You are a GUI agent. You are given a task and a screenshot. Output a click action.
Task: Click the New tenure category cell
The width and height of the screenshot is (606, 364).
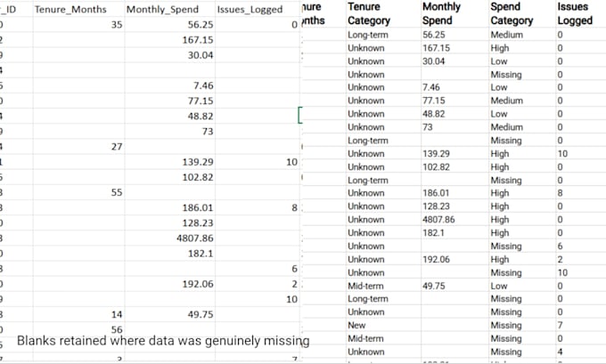pos(383,326)
